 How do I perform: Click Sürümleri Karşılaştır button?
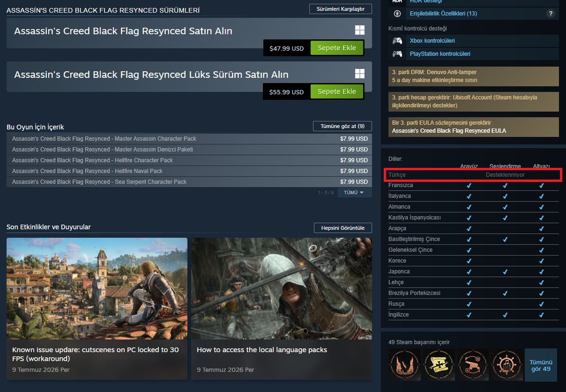click(x=340, y=9)
